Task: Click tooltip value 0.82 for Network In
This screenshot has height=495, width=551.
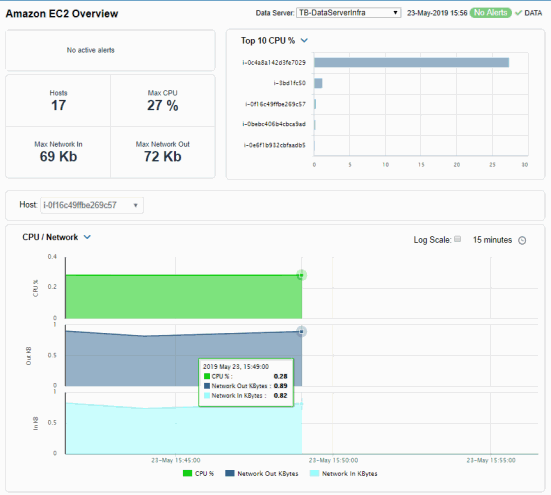Action: (x=280, y=396)
